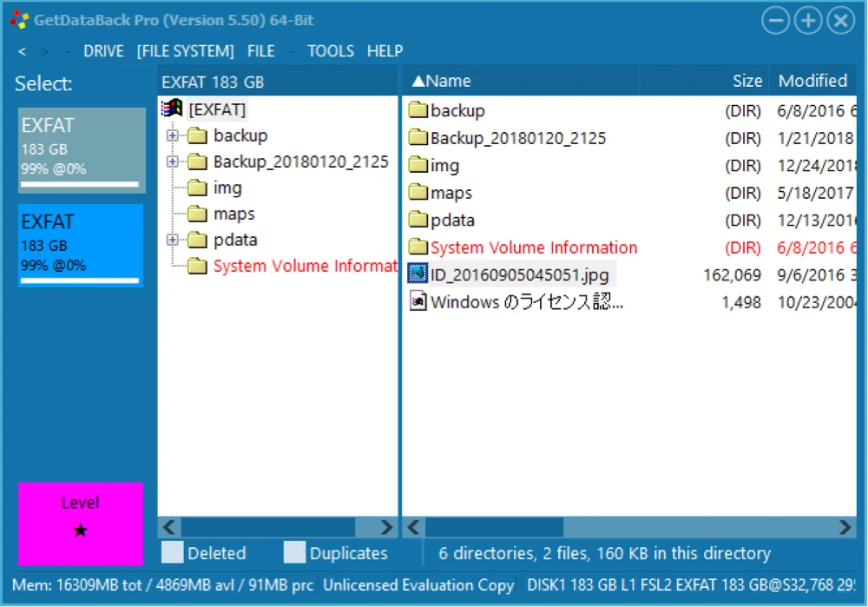Viewport: 868px width, 607px height.
Task: Click Unlicensed Evaluation Copy status text
Action: click(x=418, y=584)
